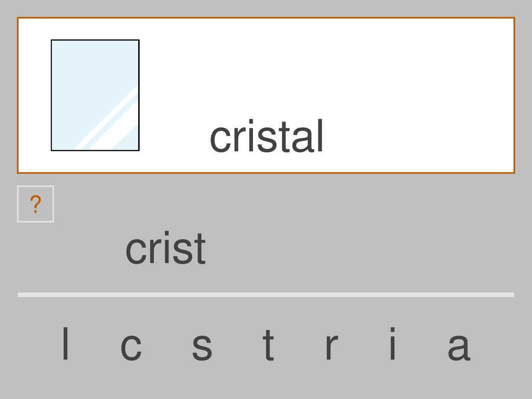Click the partially typed word 'crist'
This screenshot has width=532, height=399.
[166, 248]
